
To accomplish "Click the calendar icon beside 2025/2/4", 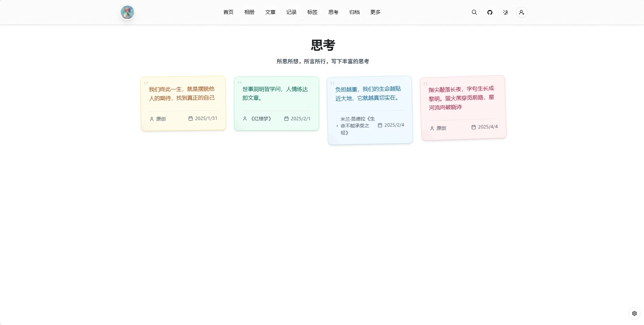I will click(380, 125).
